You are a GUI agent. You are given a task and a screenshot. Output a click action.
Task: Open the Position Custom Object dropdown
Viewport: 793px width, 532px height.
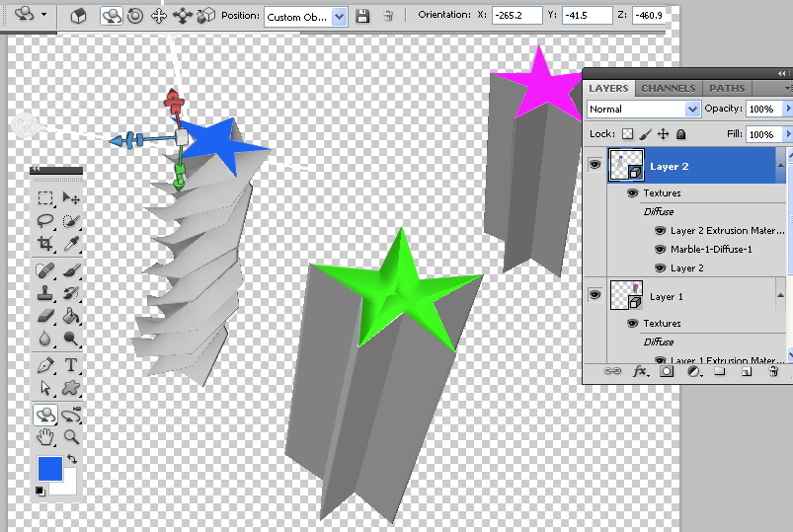point(307,17)
